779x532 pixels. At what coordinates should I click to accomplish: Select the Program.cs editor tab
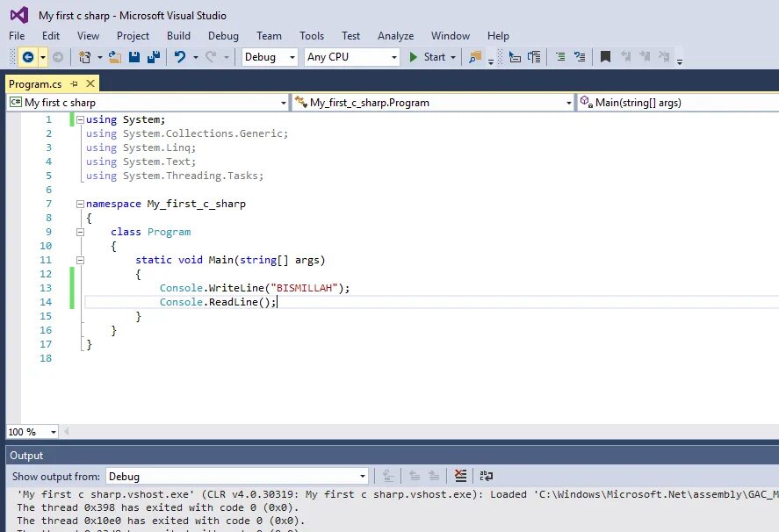click(35, 84)
